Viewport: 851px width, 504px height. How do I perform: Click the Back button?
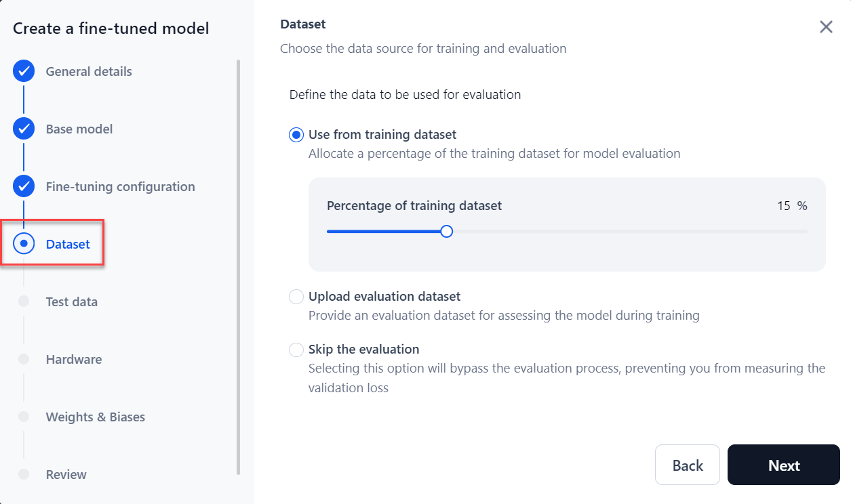click(x=687, y=465)
